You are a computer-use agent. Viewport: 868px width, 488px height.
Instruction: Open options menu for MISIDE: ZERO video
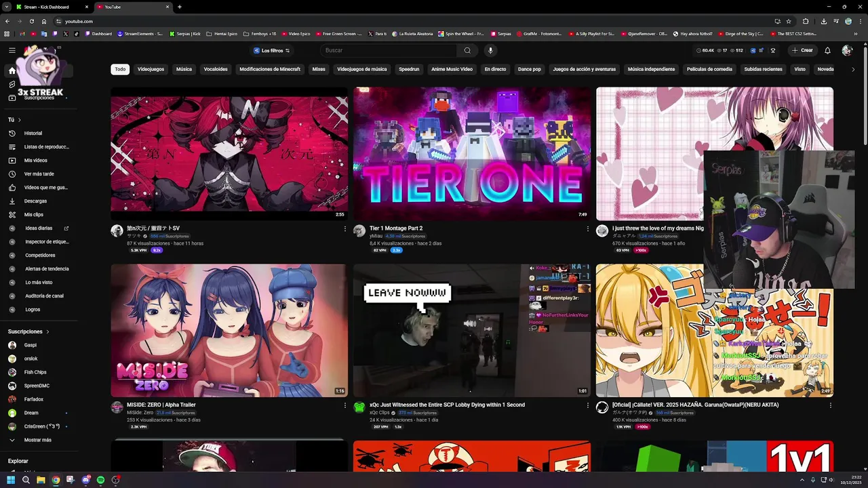point(345,405)
